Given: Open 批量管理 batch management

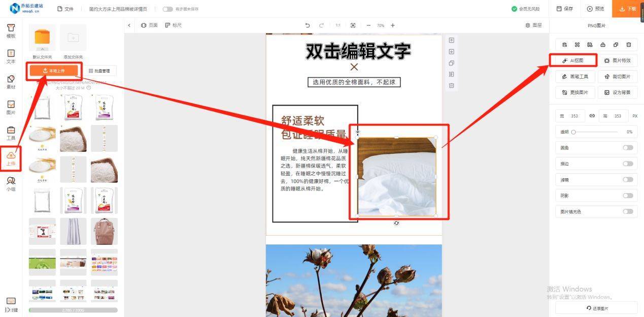Looking at the screenshot, I should coord(99,71).
